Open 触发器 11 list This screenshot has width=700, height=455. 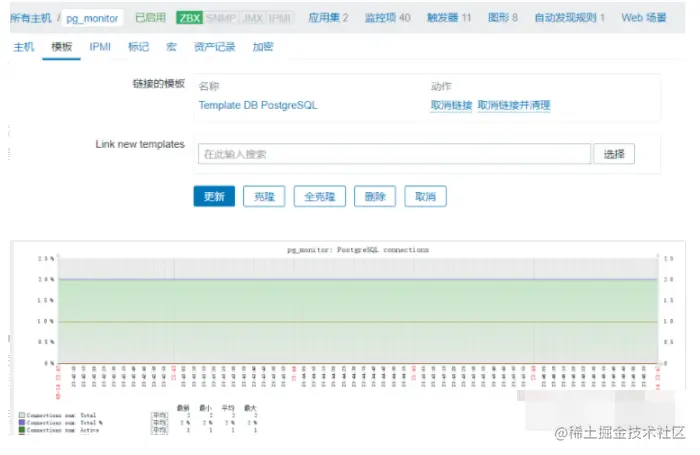click(x=449, y=18)
